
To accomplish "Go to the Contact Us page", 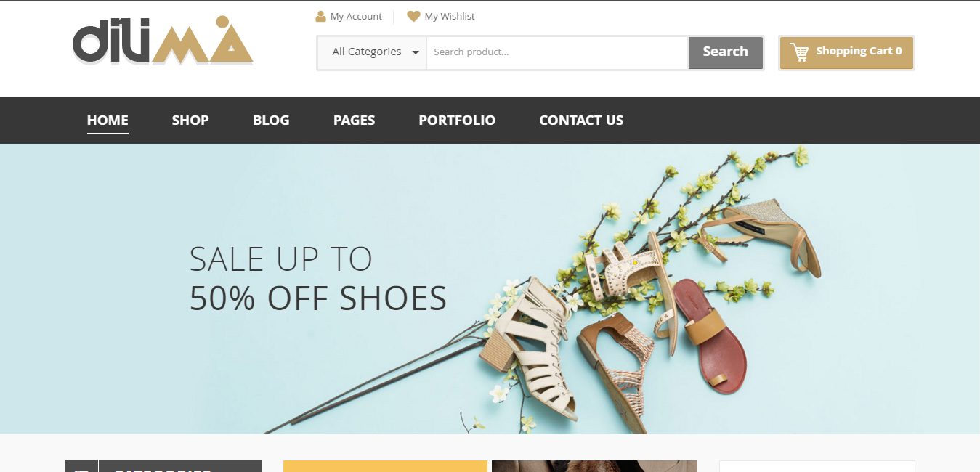I will point(581,121).
